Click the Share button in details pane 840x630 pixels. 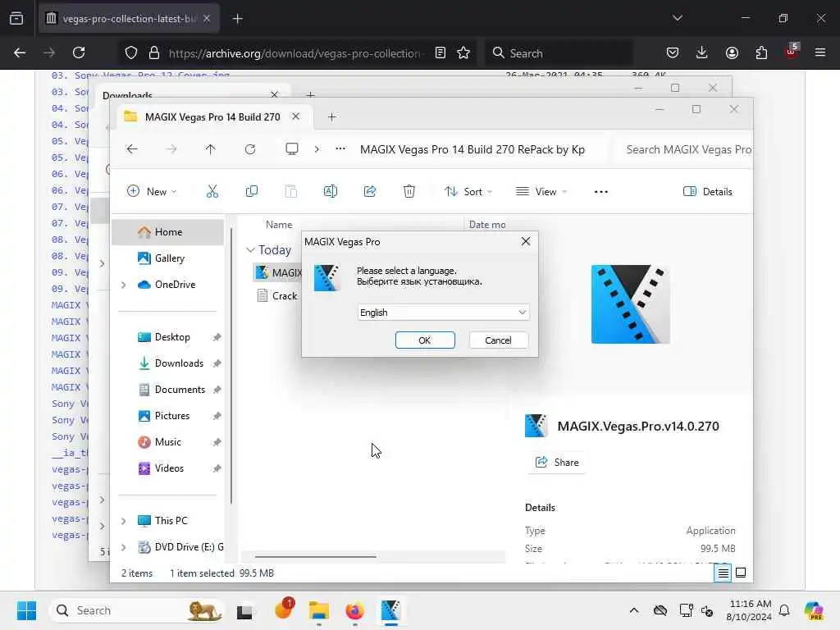[557, 463]
